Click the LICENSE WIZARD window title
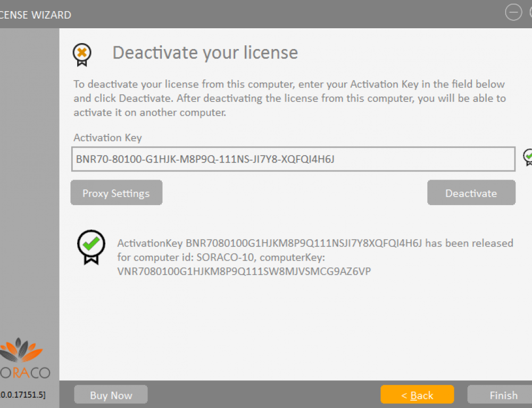The height and width of the screenshot is (408, 532). pyautogui.click(x=35, y=15)
